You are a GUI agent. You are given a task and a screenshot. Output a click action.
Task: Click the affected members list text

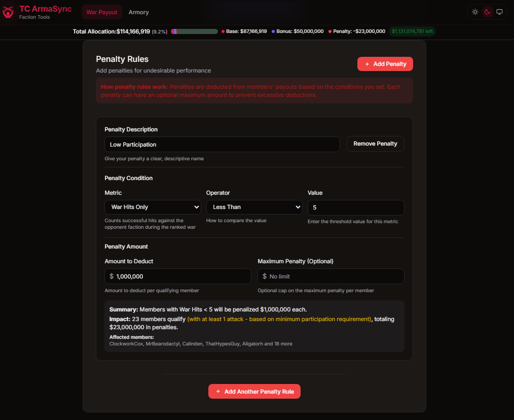click(201, 344)
